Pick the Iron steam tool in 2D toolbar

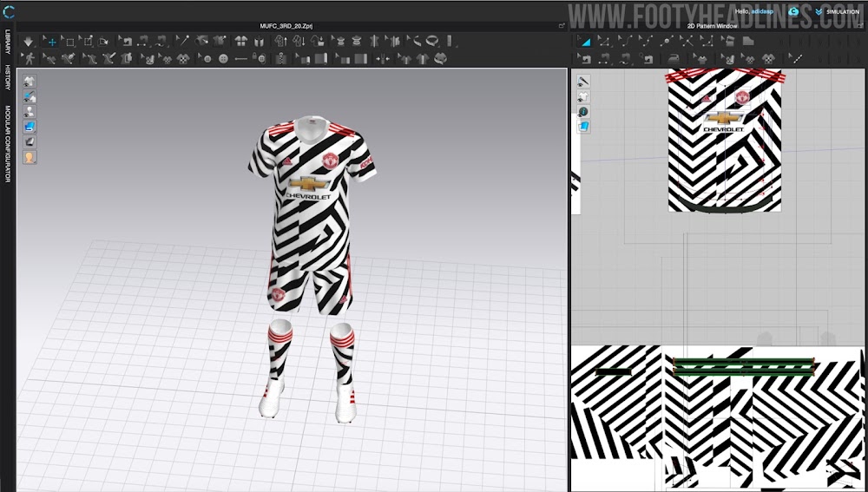[x=674, y=58]
